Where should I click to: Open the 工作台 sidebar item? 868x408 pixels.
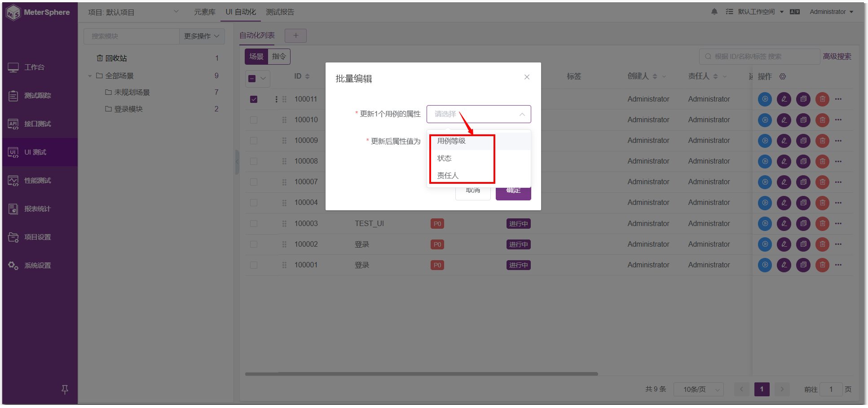point(40,67)
